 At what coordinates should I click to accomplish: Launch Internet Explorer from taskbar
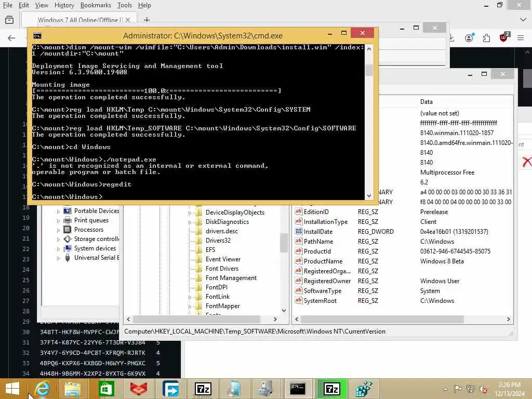click(43, 389)
